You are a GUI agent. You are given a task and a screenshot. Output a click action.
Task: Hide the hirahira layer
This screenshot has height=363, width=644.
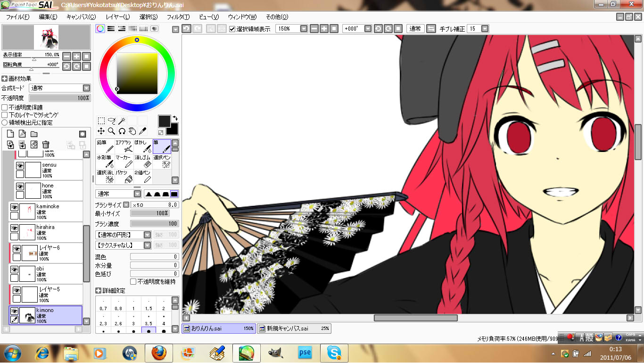14,228
